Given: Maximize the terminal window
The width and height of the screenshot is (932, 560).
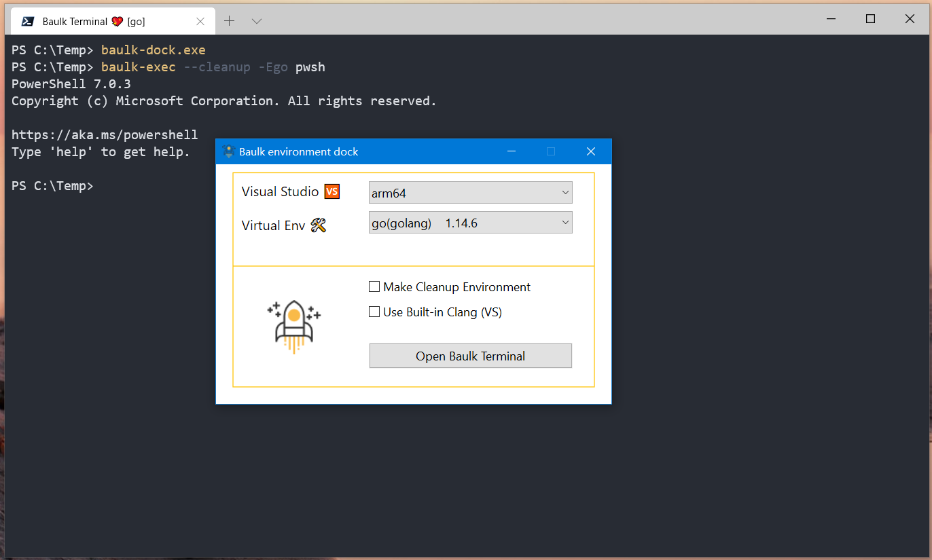Looking at the screenshot, I should pyautogui.click(x=870, y=19).
